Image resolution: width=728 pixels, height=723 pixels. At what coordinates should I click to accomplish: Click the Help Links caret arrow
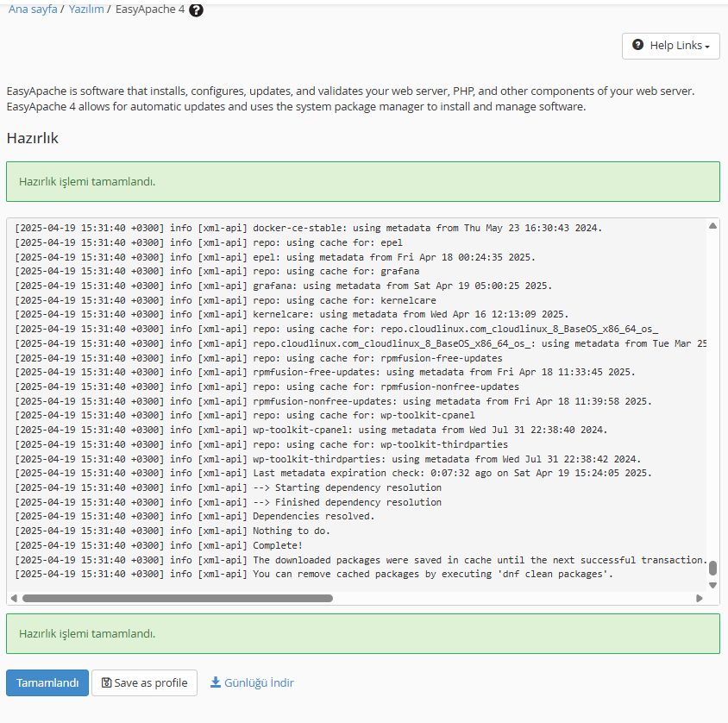(x=707, y=47)
